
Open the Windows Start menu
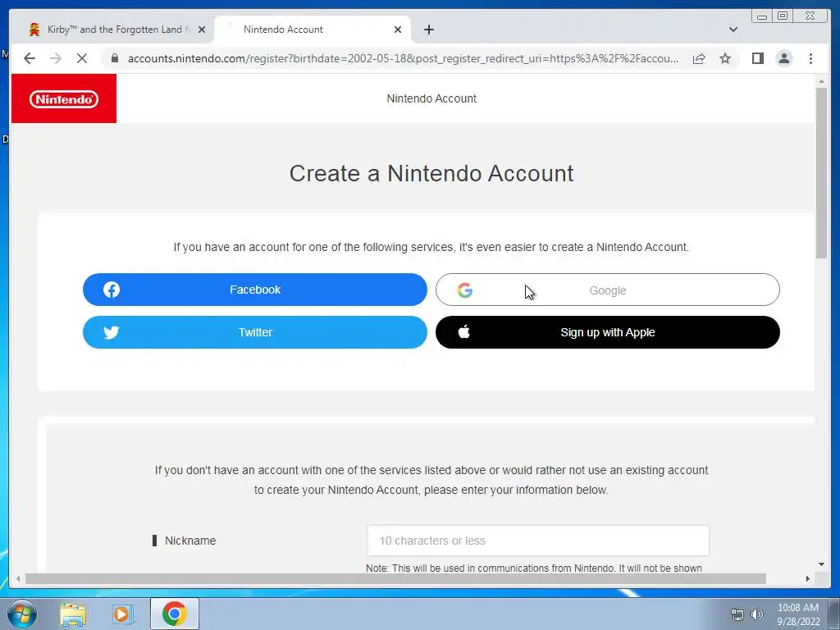click(22, 614)
